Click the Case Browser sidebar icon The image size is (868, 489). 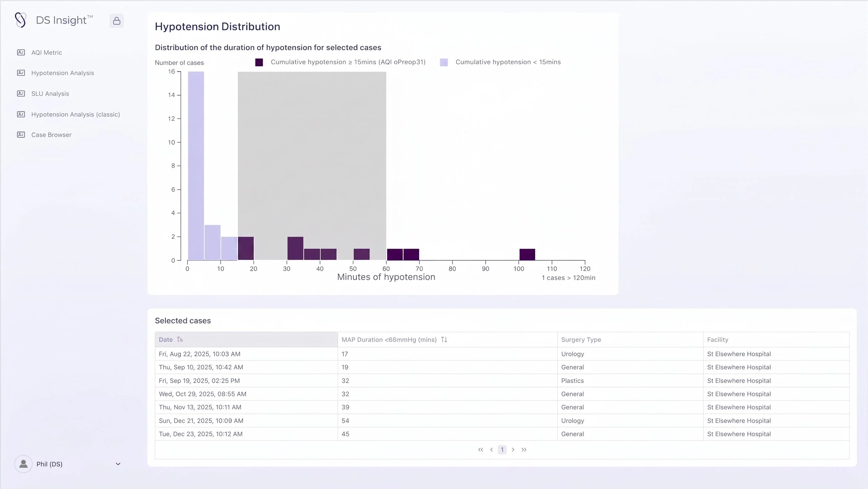coord(21,135)
